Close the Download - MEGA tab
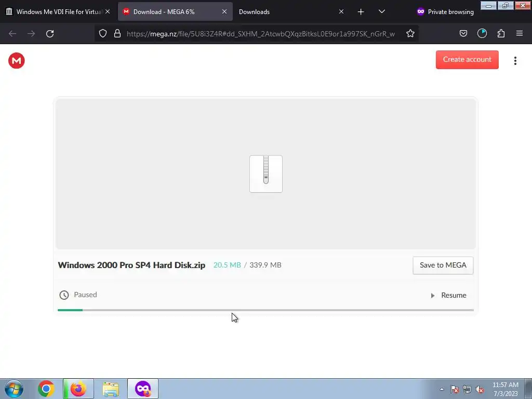The image size is (532, 399). click(224, 11)
